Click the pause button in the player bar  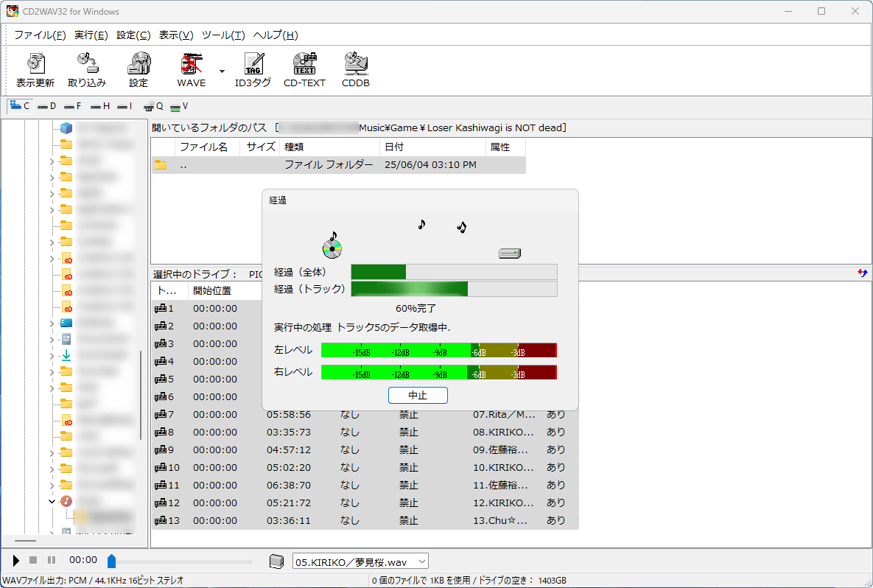(x=52, y=560)
